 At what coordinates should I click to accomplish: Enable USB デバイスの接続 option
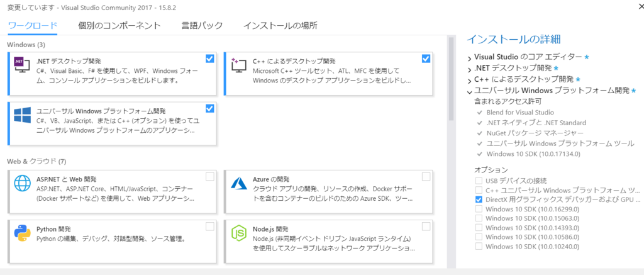479,181
